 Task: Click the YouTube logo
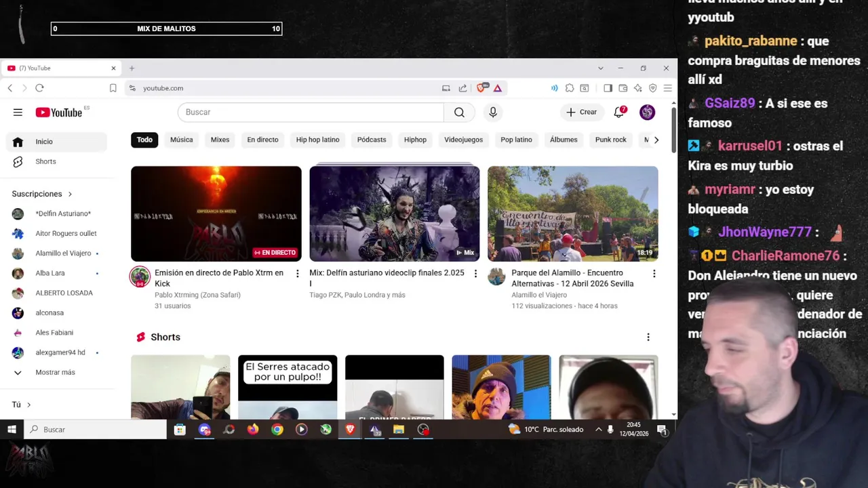tap(59, 113)
